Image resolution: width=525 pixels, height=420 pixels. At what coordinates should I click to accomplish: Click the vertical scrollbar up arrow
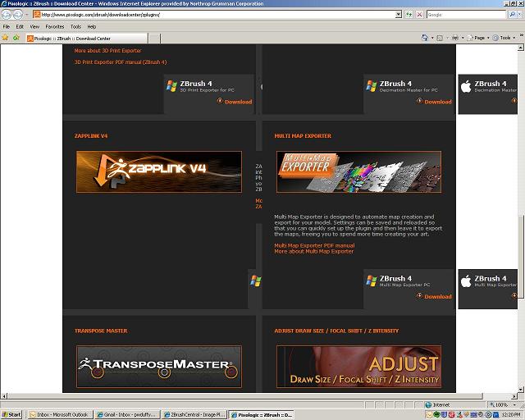[521, 48]
